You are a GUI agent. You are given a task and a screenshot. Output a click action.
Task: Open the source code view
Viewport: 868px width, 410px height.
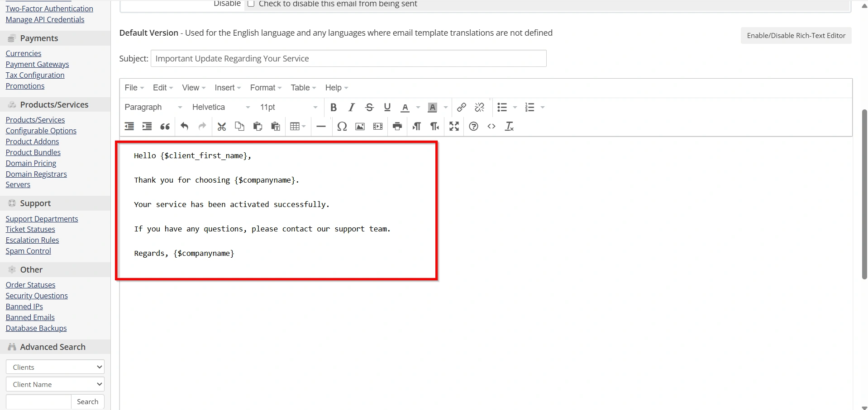491,127
